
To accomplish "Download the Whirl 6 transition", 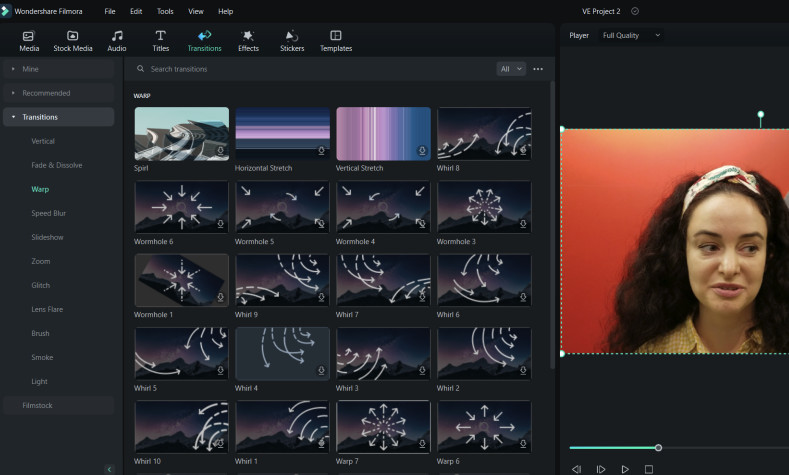I will (x=523, y=297).
